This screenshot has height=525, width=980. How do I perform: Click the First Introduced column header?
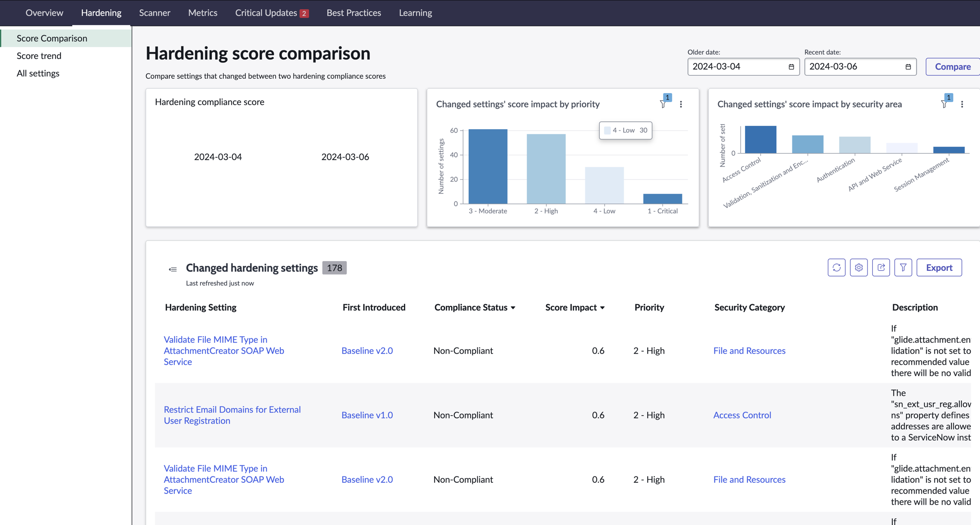(374, 307)
